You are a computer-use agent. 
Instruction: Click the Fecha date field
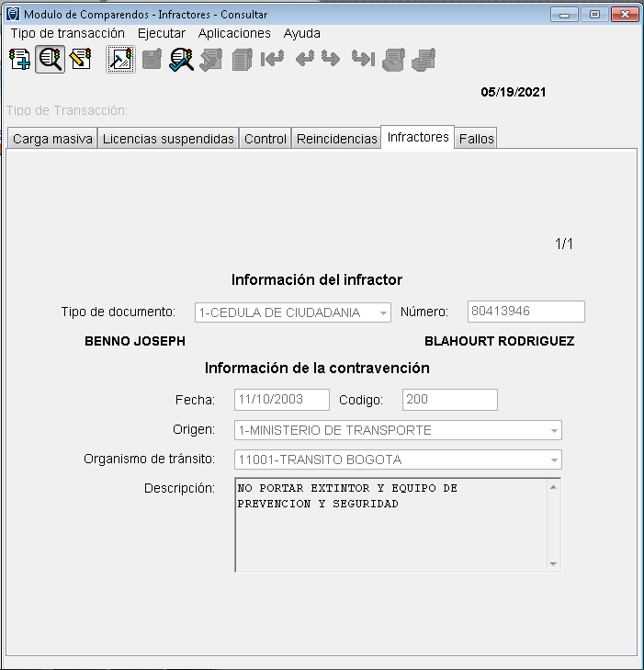click(x=281, y=400)
